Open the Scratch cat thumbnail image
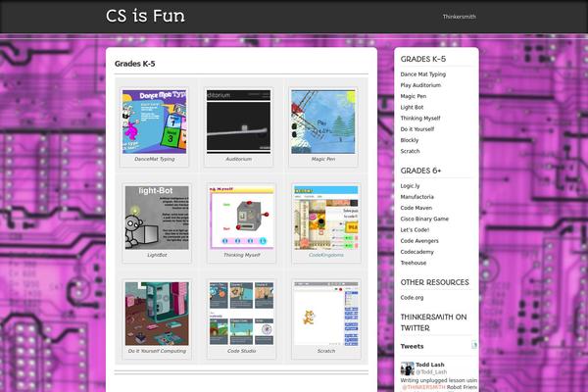Screen dimensions: 588x392 pyautogui.click(x=326, y=314)
